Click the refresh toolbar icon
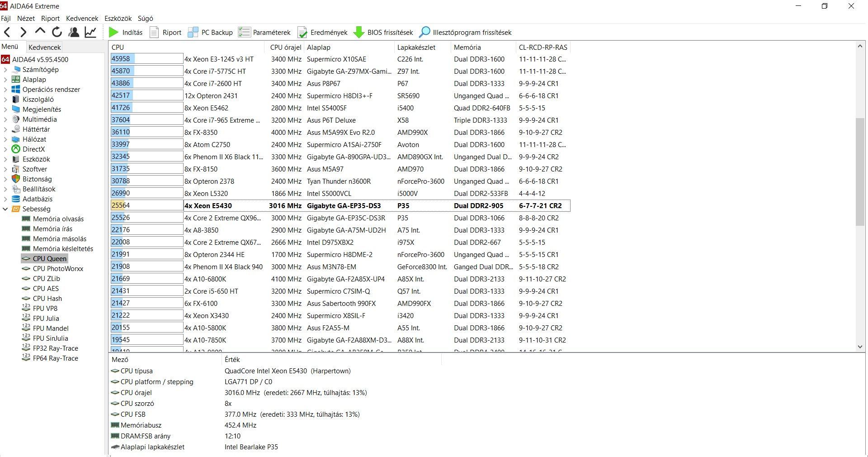Image resolution: width=868 pixels, height=457 pixels. pyautogui.click(x=57, y=32)
